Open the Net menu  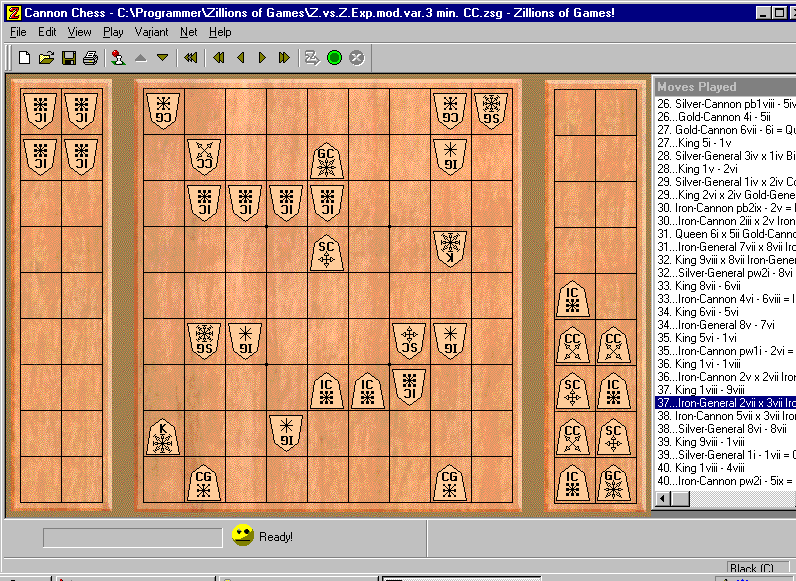pos(188,32)
